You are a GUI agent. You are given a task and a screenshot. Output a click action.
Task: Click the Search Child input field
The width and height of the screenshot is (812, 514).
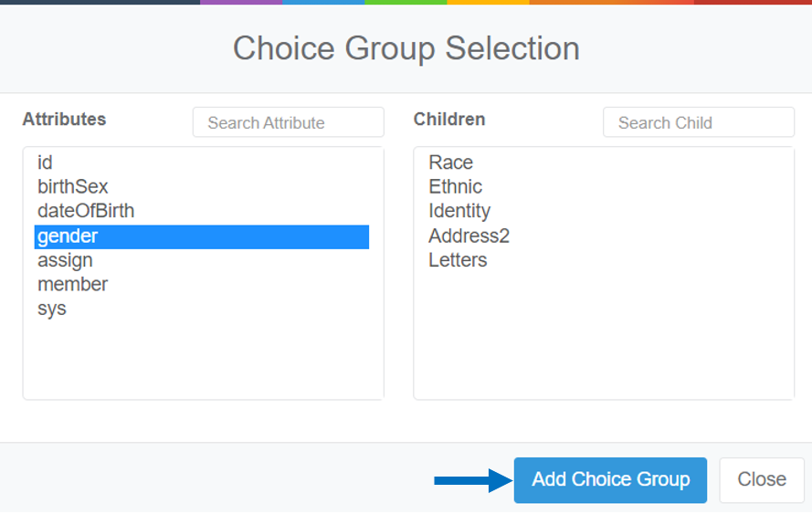(698, 122)
